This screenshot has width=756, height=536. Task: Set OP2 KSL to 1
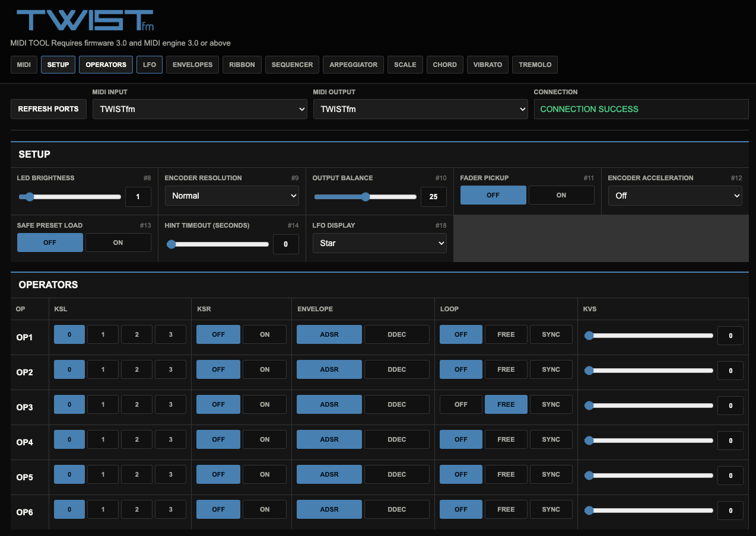pos(103,369)
